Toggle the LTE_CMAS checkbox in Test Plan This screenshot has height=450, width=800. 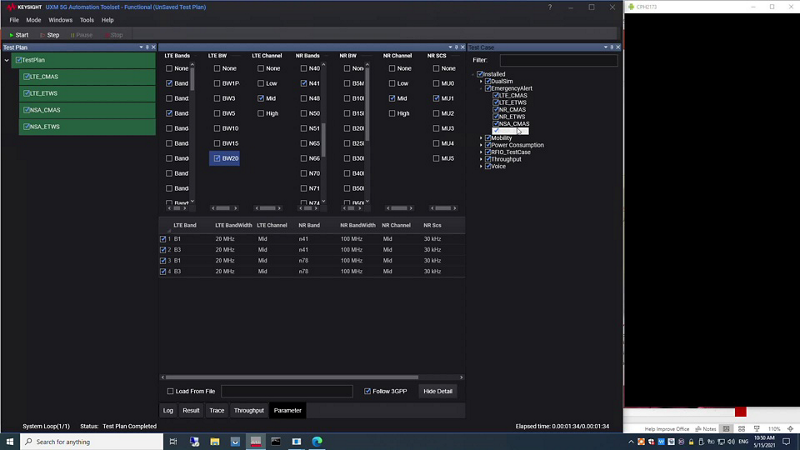point(27,77)
